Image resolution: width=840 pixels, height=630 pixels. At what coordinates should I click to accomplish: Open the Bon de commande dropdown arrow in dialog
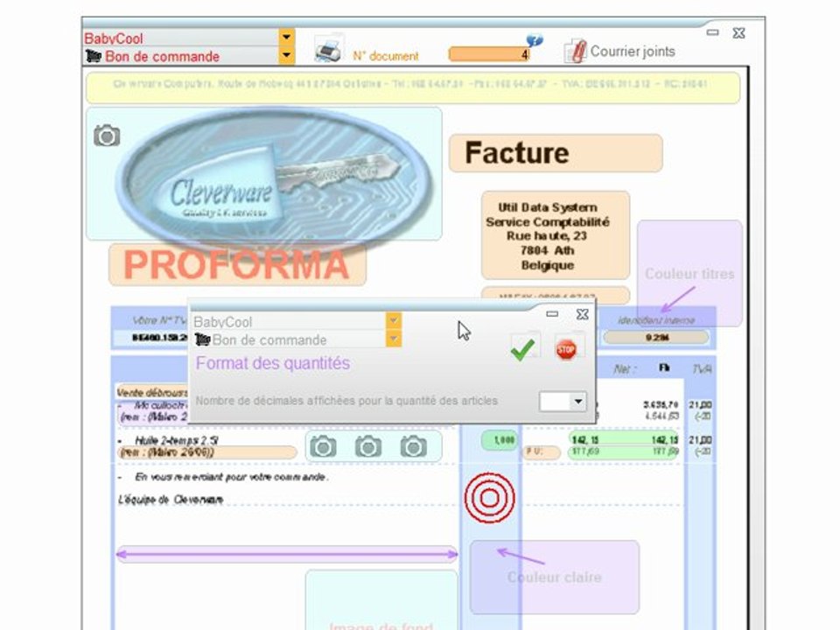[394, 339]
